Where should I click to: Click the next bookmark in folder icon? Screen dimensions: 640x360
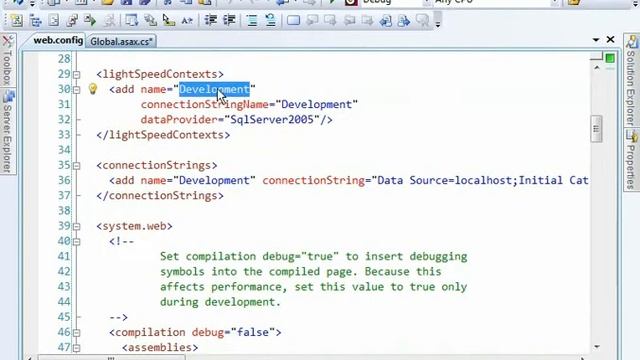click(x=367, y=20)
